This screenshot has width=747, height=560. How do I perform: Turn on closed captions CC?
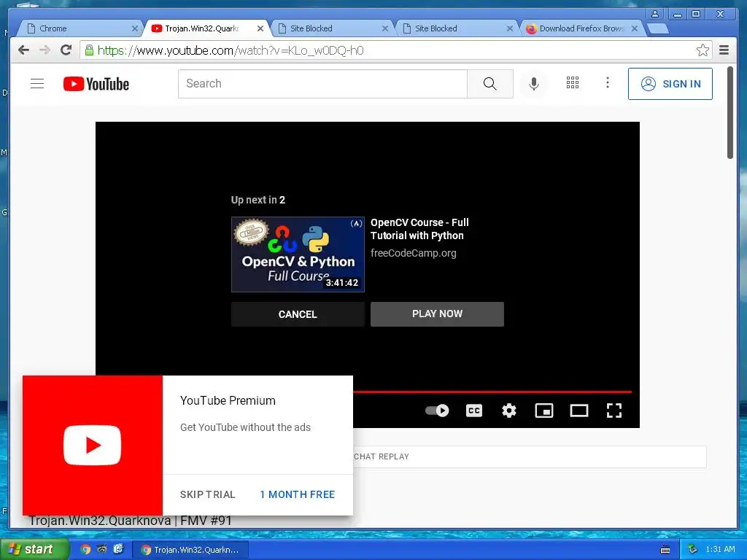tap(474, 411)
